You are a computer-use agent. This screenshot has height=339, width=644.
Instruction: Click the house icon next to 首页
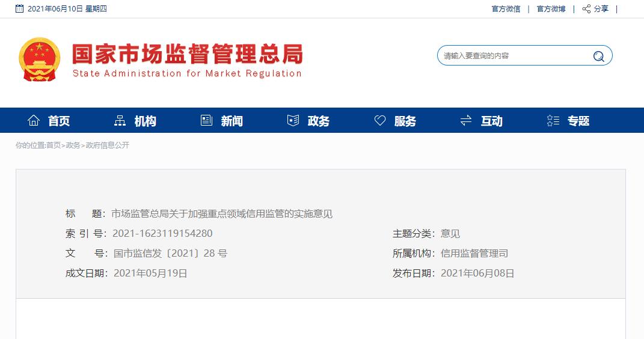[34, 120]
